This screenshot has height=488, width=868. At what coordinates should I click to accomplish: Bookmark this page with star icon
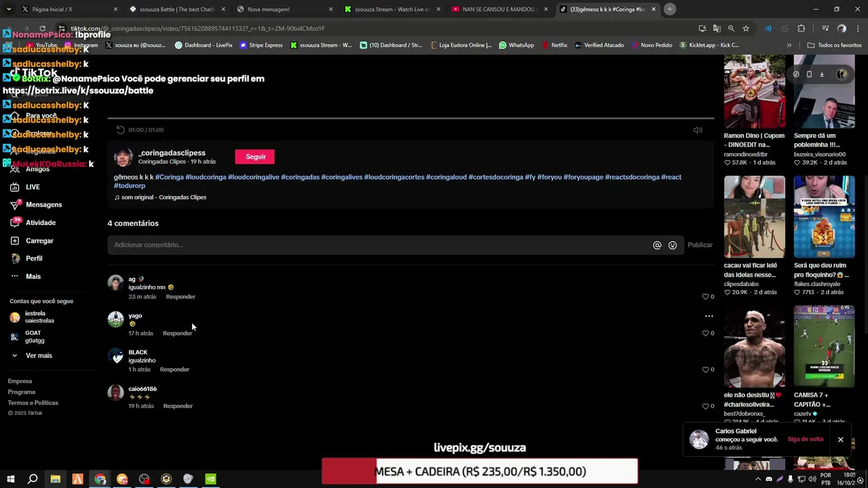click(x=745, y=28)
